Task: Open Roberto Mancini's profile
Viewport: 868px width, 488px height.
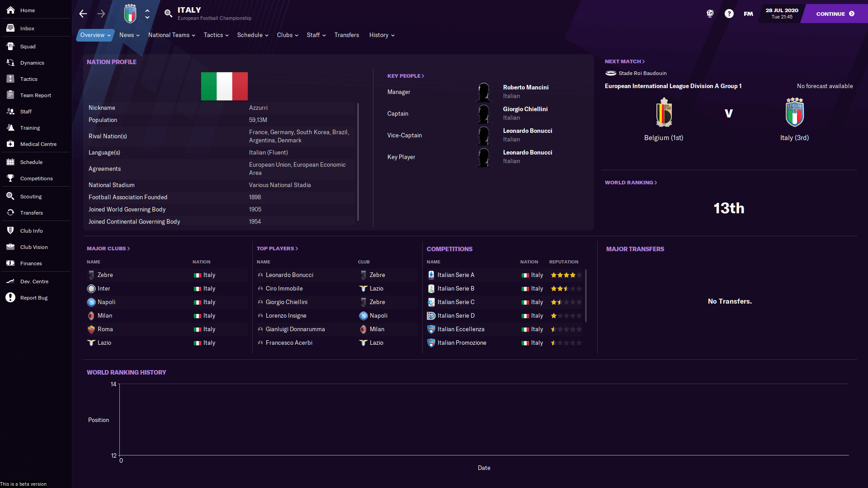Action: 526,87
